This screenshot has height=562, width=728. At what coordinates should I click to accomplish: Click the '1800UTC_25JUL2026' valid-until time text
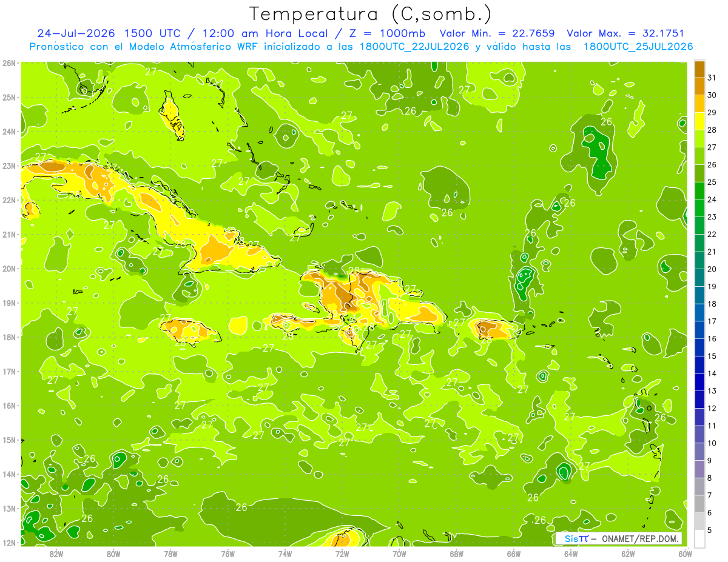tap(638, 47)
